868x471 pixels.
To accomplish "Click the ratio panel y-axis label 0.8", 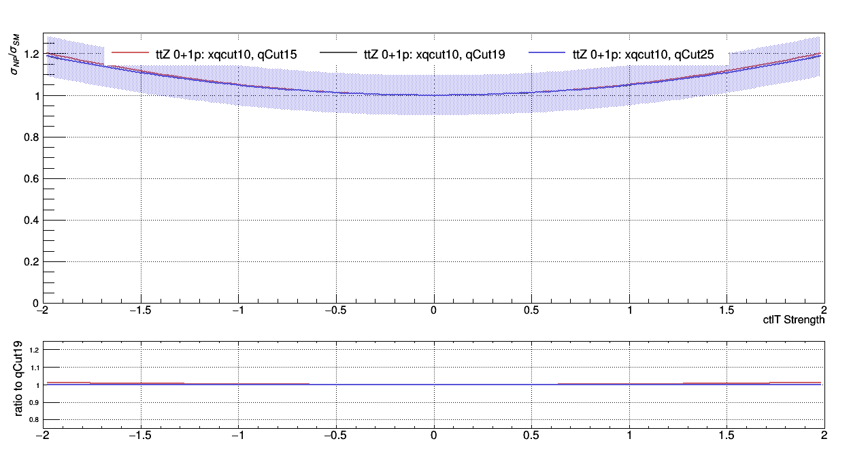I will (35, 420).
